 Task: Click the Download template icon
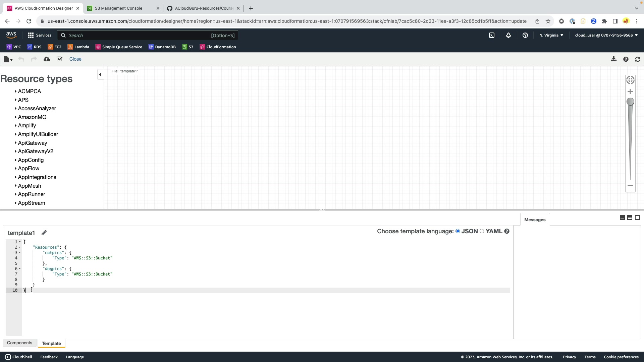click(x=613, y=59)
